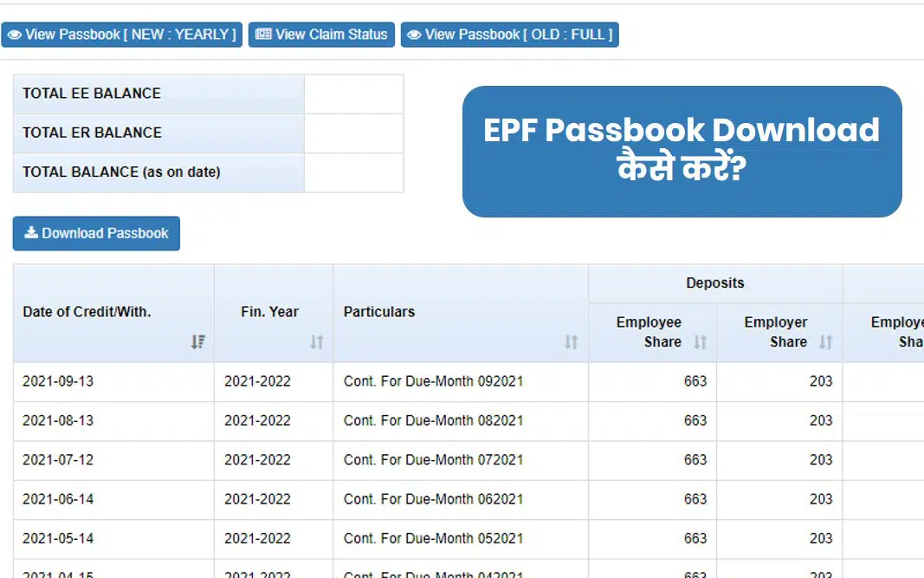Open View Claim Status
Screen dimensions: 924x578
click(x=321, y=35)
